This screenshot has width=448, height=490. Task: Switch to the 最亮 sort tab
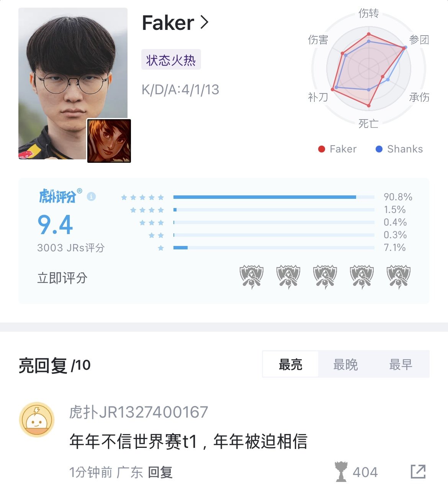pos(291,364)
